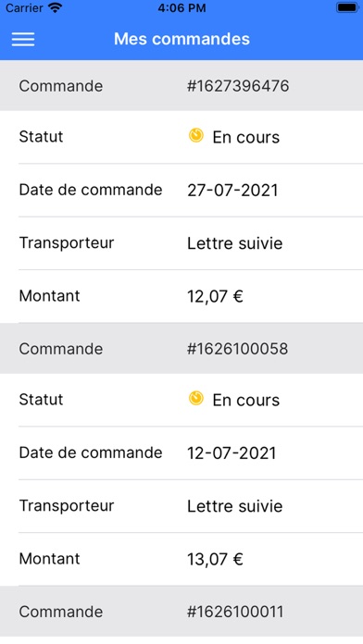
Task: Tap Lettre suivie for the second order
Action: point(234,506)
